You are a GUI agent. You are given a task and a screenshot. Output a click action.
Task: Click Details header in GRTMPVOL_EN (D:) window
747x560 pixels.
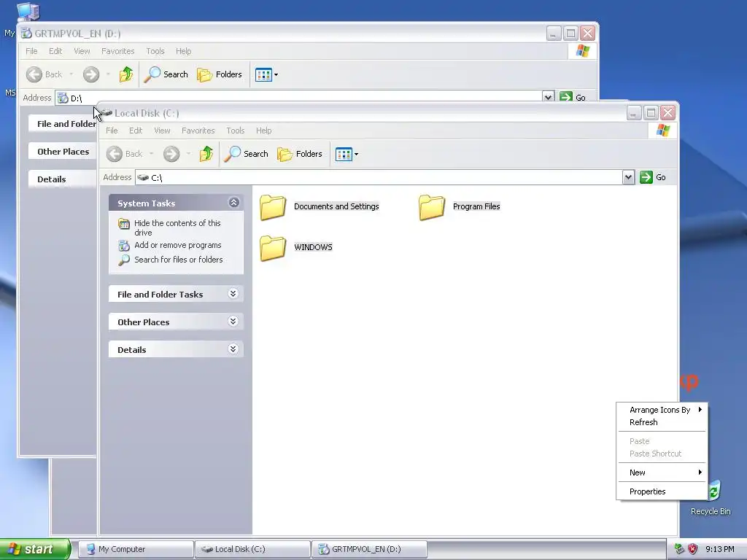[x=63, y=179]
